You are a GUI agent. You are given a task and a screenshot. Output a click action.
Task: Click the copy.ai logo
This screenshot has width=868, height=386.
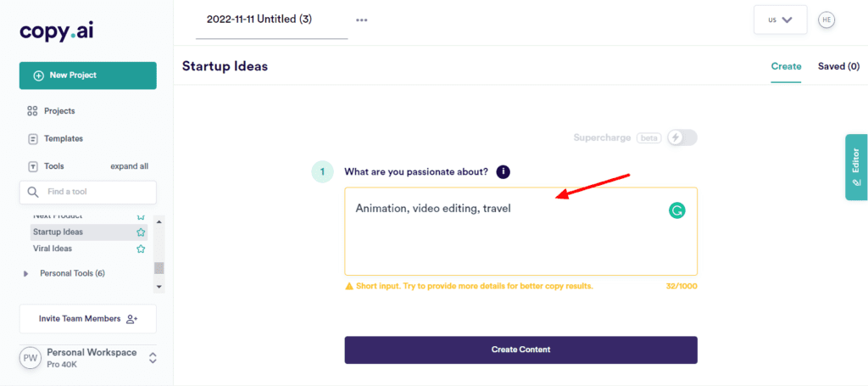click(x=57, y=31)
